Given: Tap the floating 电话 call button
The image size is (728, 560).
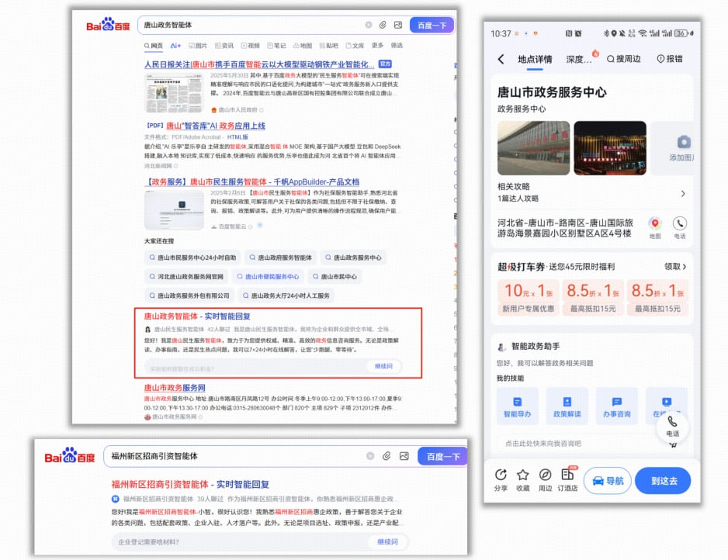Looking at the screenshot, I should pyautogui.click(x=672, y=427).
